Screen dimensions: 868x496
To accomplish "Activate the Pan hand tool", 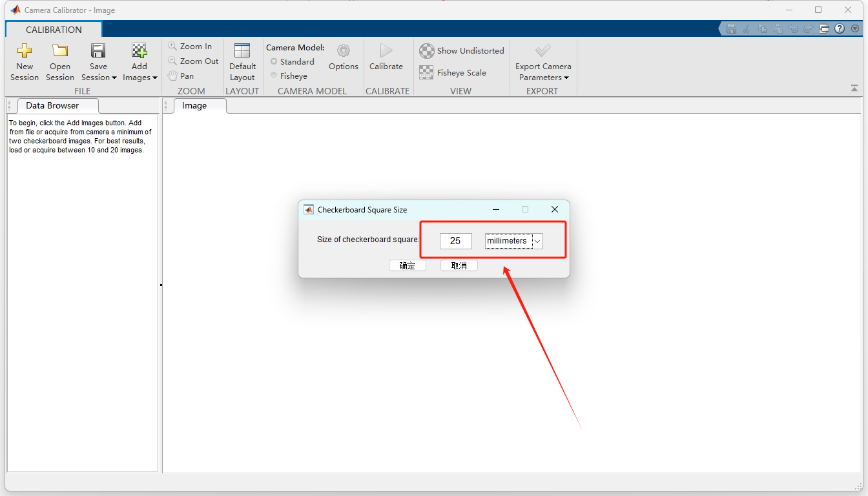I will 181,76.
